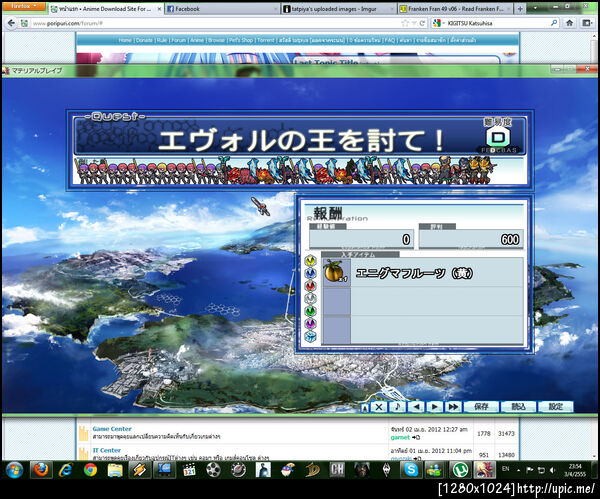Reload page with refresh icon
This screenshot has height=499, width=600.
tap(422, 23)
